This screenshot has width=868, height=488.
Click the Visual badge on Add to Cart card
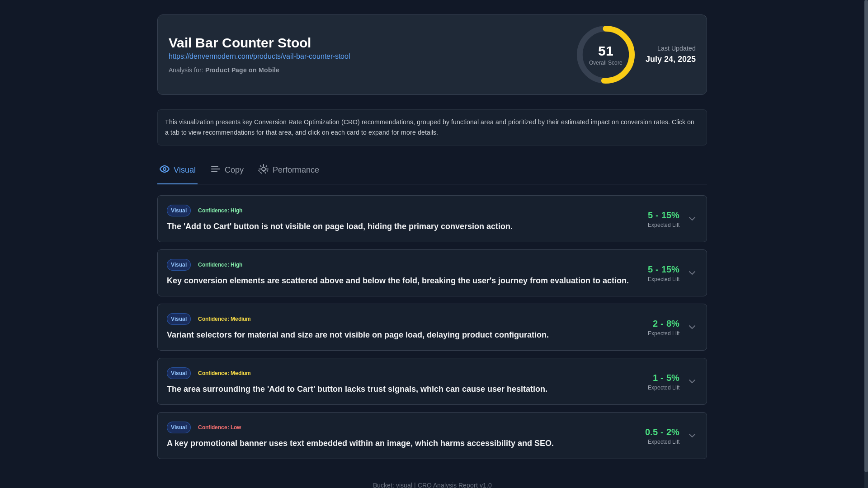coord(179,211)
